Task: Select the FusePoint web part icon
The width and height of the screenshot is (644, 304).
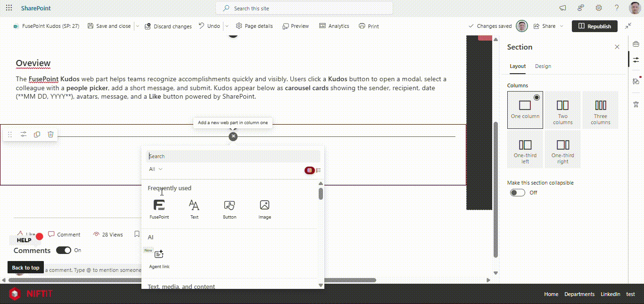Action: [x=159, y=206]
